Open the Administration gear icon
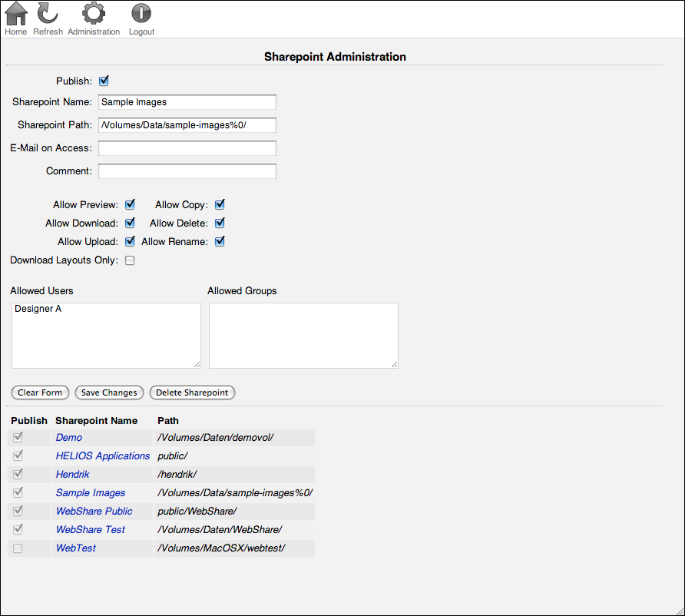Screen dimensions: 685x616 coord(94,14)
